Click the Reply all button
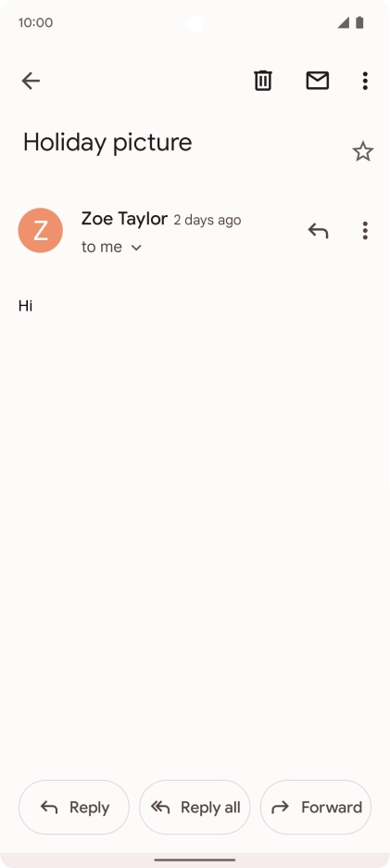 tap(195, 807)
